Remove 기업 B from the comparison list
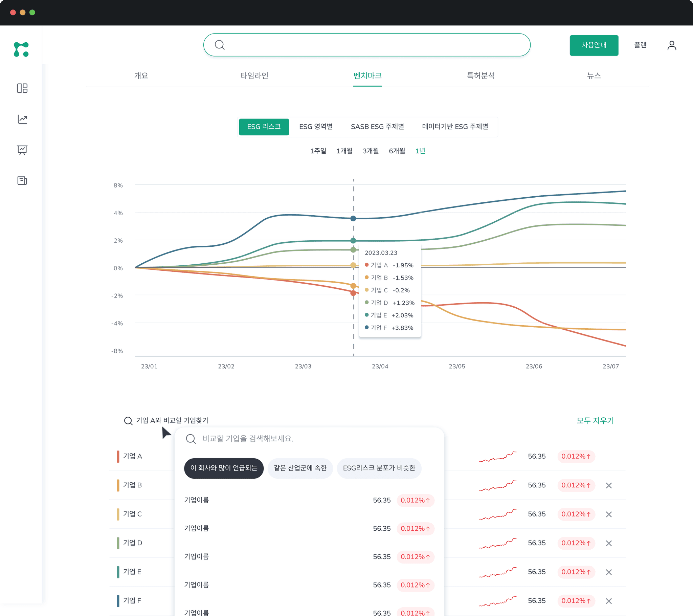This screenshot has height=616, width=693. 609,485
